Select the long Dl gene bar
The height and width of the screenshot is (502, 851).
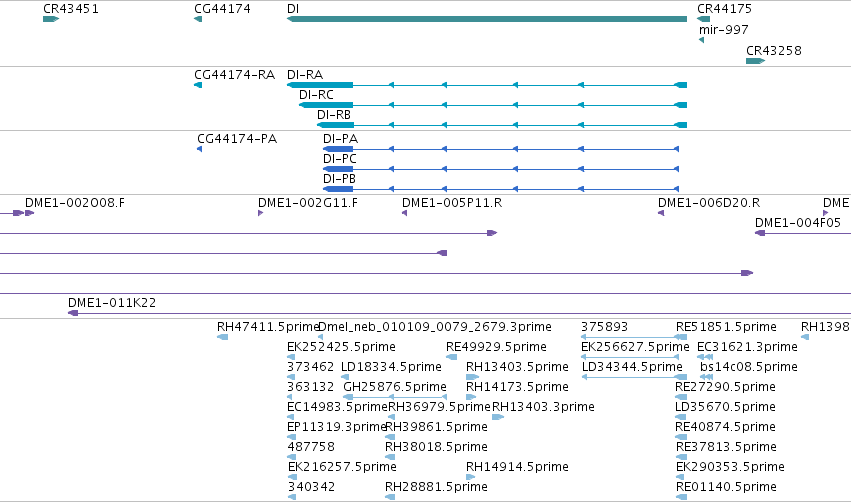pos(487,19)
